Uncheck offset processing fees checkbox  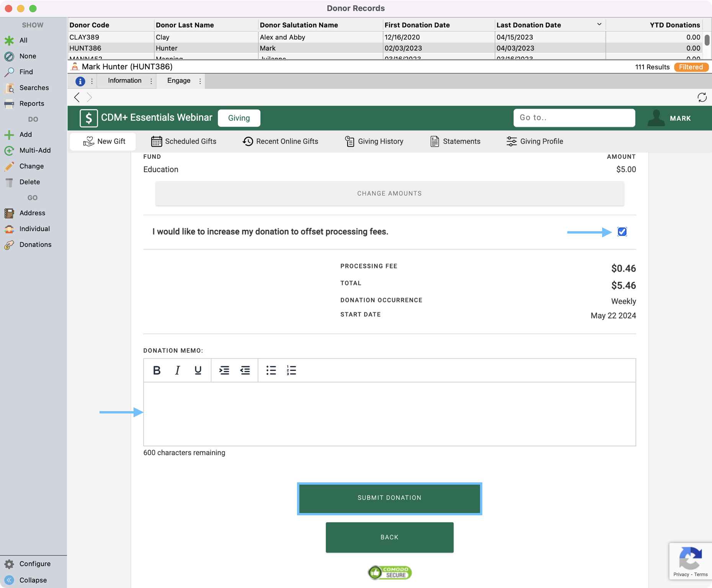pyautogui.click(x=622, y=232)
